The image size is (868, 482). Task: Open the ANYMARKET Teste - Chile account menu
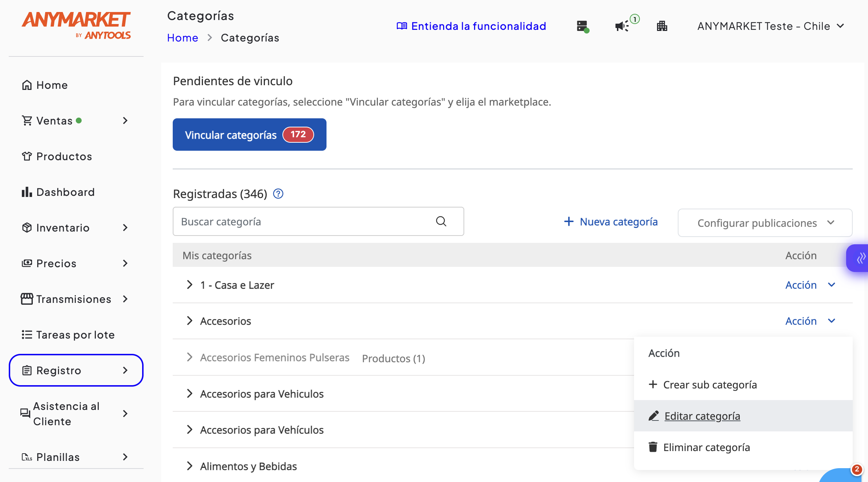pos(770,26)
